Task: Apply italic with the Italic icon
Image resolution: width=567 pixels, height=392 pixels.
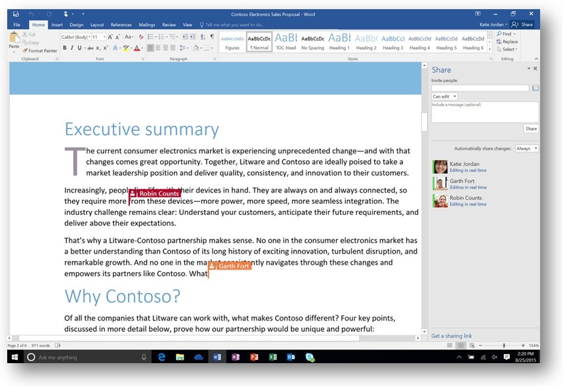Action: pos(72,48)
